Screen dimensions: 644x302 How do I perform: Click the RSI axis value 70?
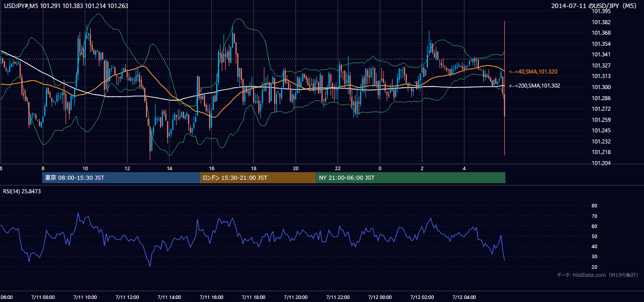point(594,216)
